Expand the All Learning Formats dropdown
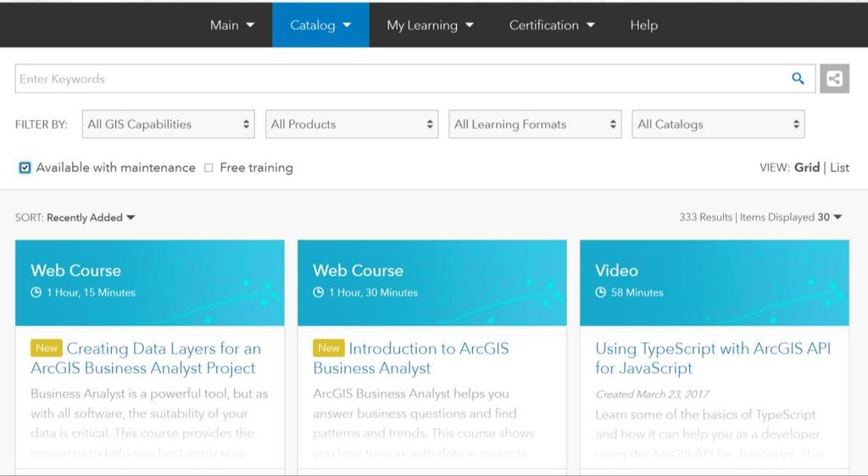The height and width of the screenshot is (476, 868). point(536,125)
